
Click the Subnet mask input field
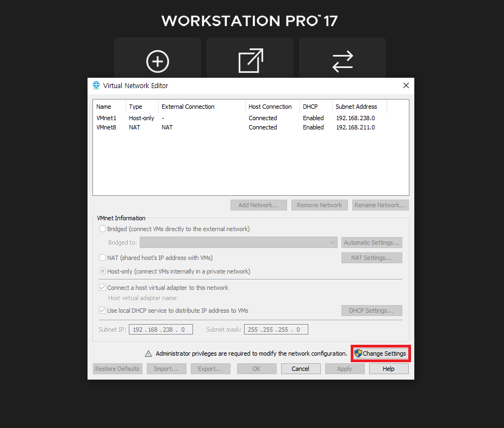[276, 329]
